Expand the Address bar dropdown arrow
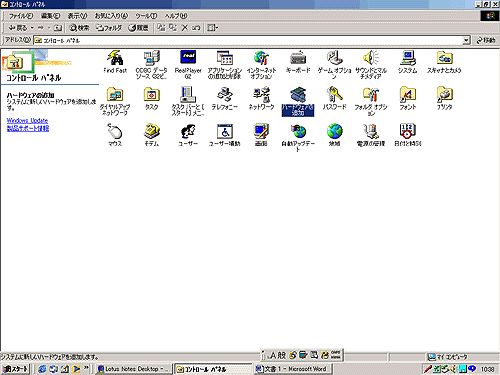 click(x=466, y=40)
